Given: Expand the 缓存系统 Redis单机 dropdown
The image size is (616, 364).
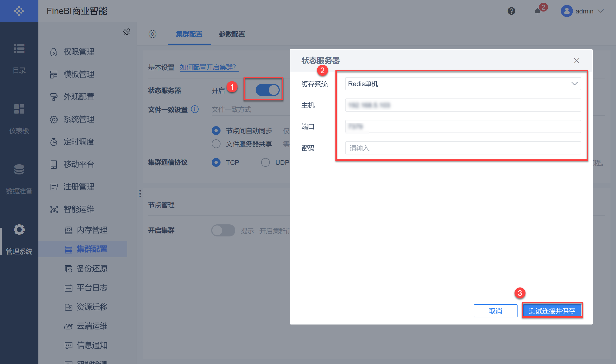Looking at the screenshot, I should point(463,84).
